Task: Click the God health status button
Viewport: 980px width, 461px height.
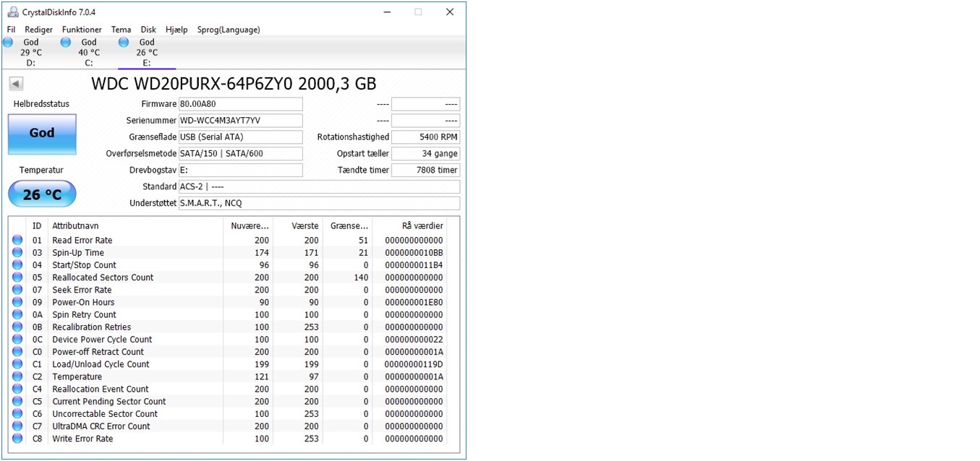Action: (x=42, y=134)
